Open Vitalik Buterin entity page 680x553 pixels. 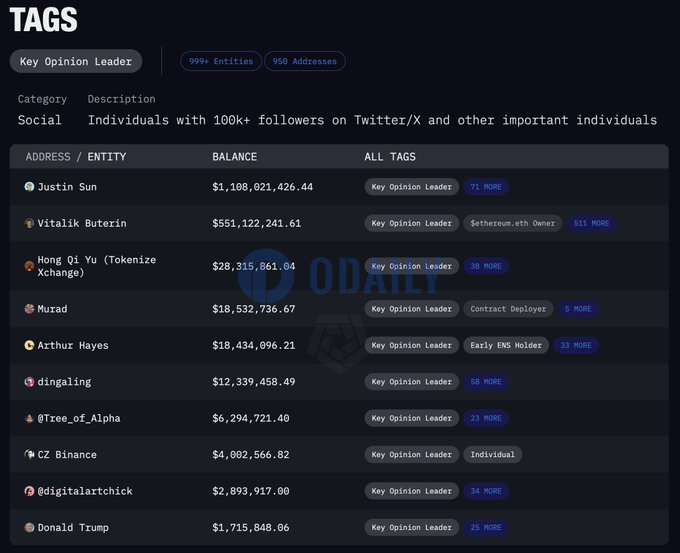pos(82,223)
